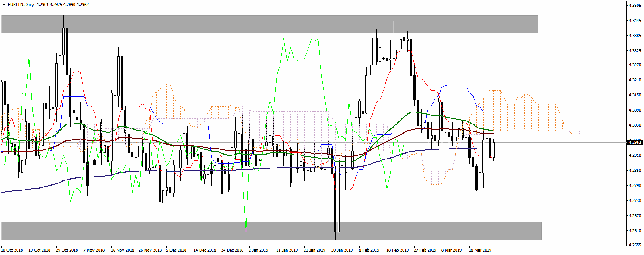Click the 2 Jan 2019 date label
Screen dimensions: 644x255
259,250
